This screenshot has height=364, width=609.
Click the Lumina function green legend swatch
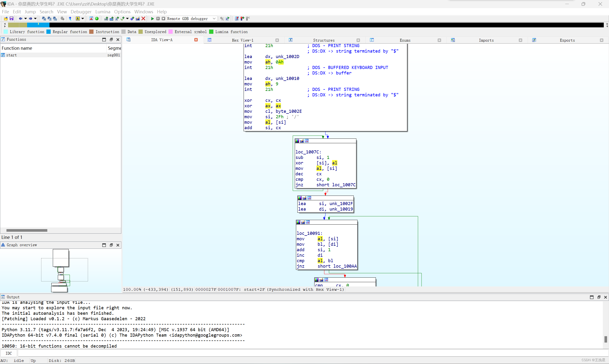pyautogui.click(x=211, y=32)
